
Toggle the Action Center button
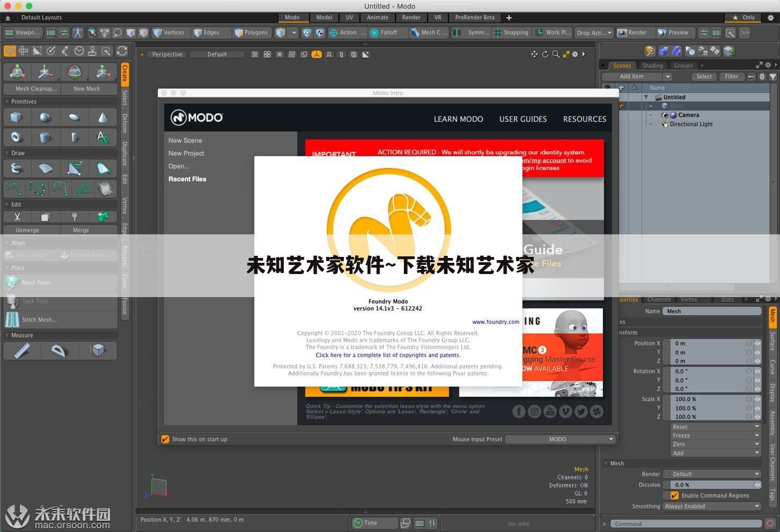click(x=347, y=33)
